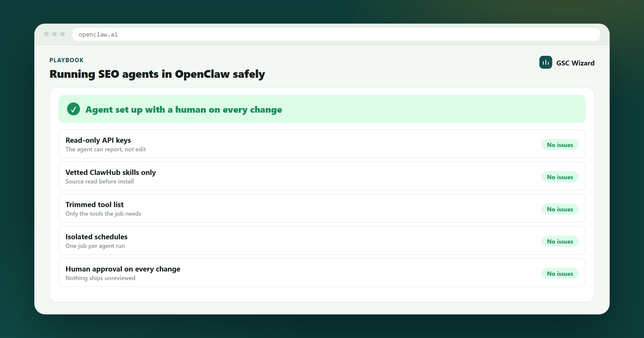
Task: Click No issues badge for Human approval row
Action: (560, 274)
